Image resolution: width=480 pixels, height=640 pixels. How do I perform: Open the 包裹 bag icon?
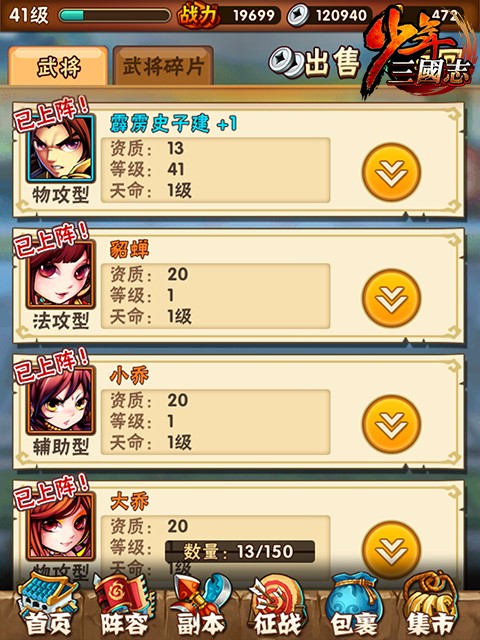353,605
